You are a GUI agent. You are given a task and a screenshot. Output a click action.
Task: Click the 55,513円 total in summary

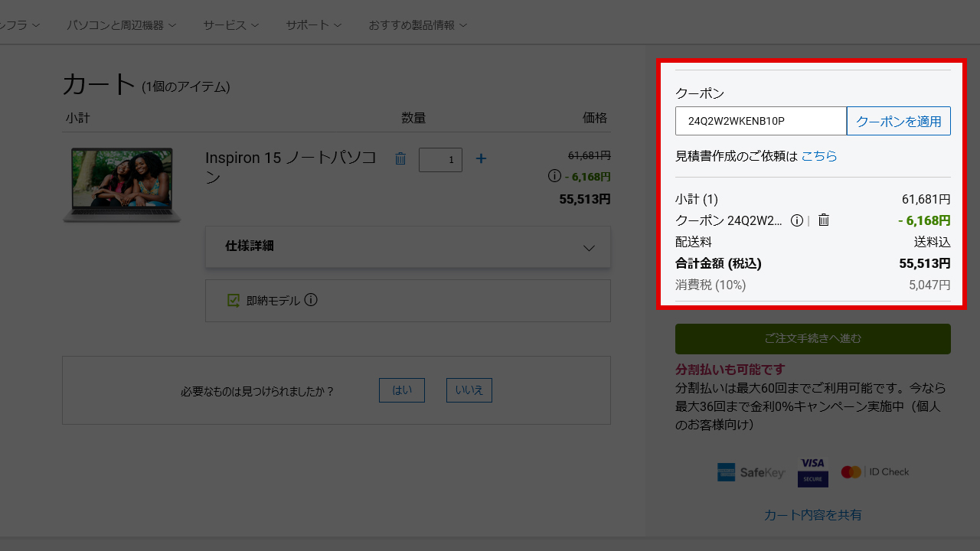(925, 264)
